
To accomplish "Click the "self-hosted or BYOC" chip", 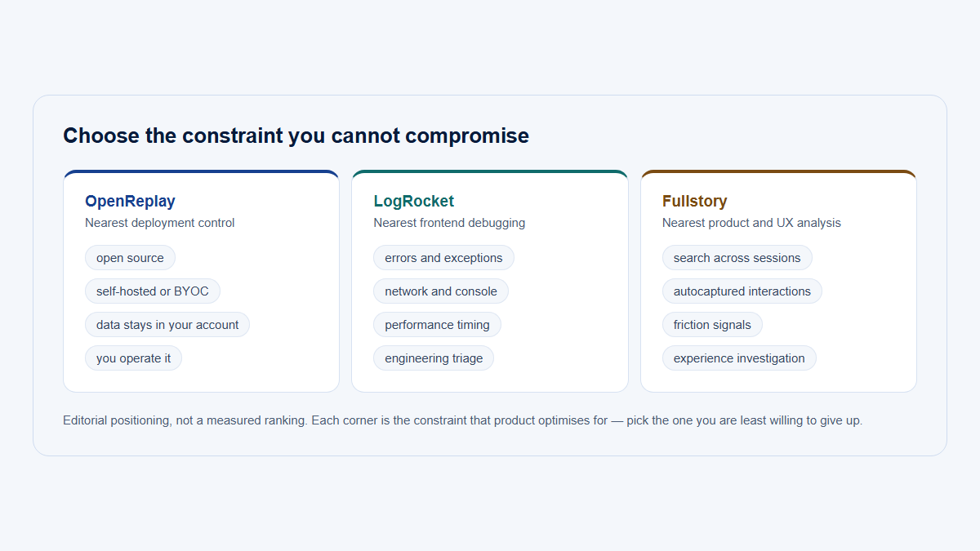I will click(153, 291).
